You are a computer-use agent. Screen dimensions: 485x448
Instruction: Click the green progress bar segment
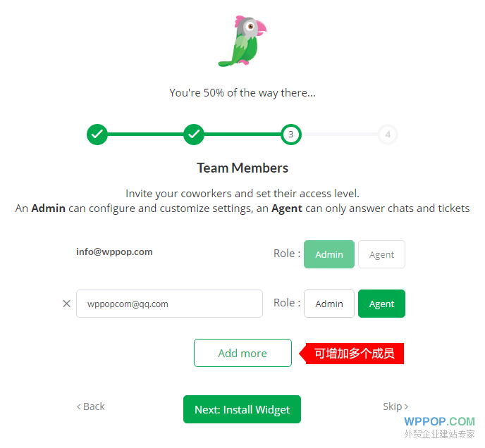pos(145,134)
